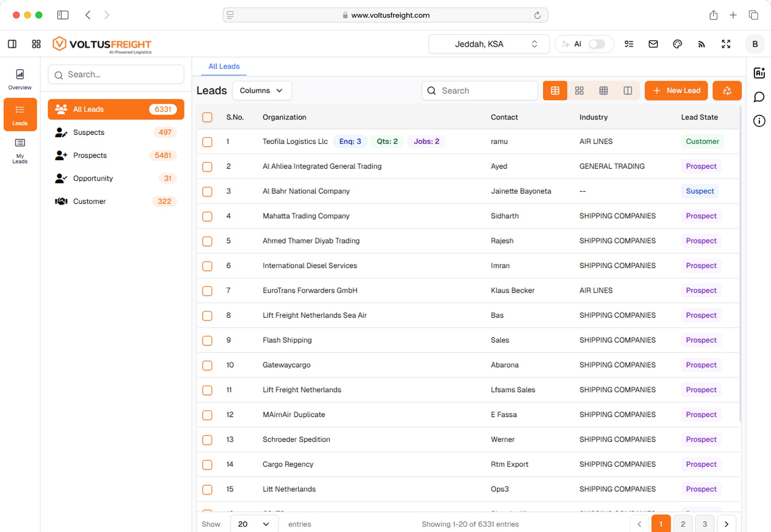The height and width of the screenshot is (532, 771).
Task: Go to page 3
Action: point(704,524)
